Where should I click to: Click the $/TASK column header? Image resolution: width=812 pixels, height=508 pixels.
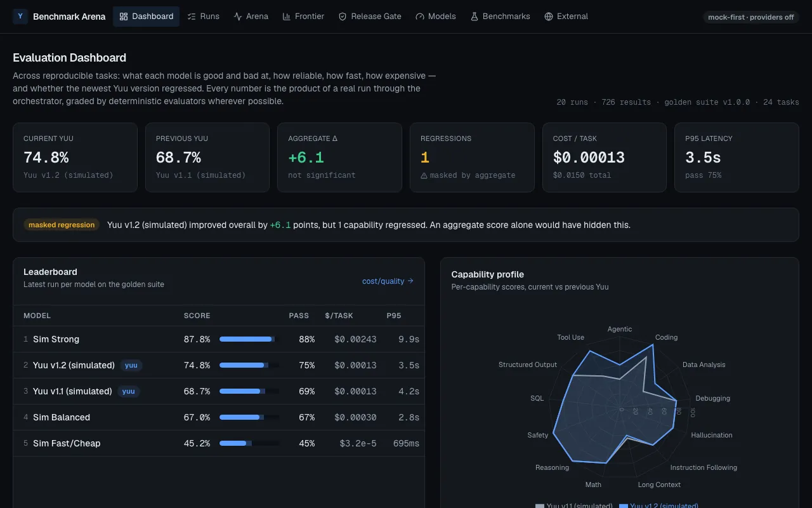point(339,316)
